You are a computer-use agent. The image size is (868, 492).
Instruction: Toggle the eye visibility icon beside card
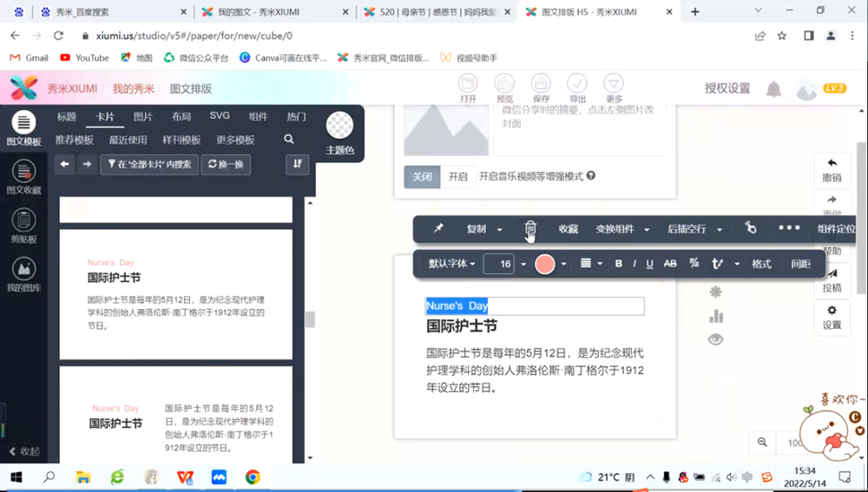coord(716,340)
